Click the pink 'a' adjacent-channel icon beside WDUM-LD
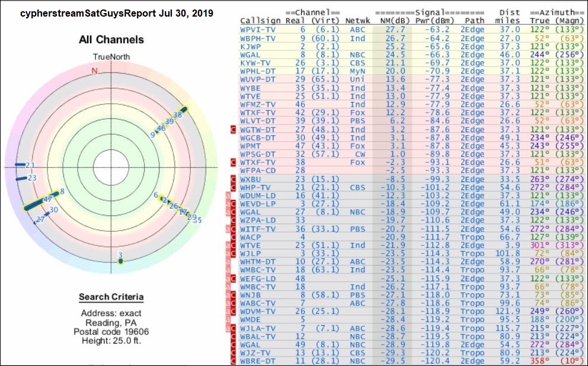 coord(228,196)
